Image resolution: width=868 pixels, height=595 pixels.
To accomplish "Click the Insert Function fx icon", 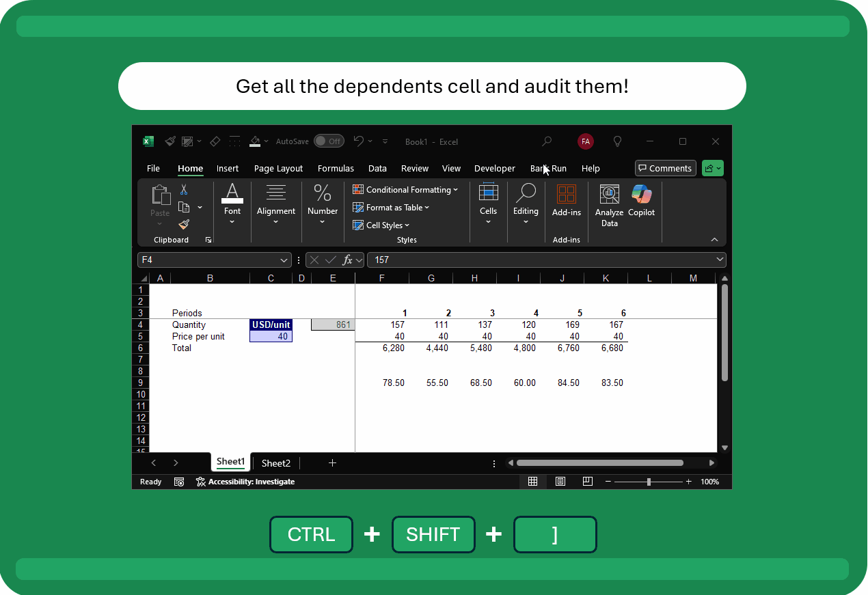I will pos(348,260).
